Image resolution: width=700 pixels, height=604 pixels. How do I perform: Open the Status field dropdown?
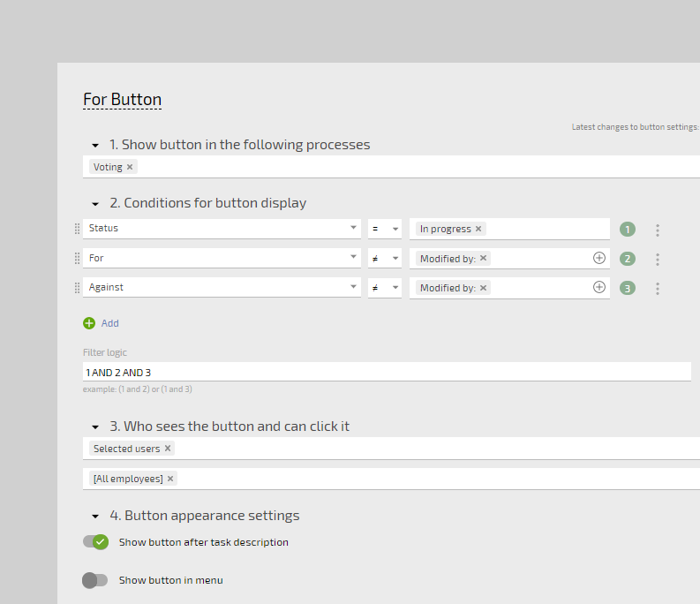(x=353, y=229)
